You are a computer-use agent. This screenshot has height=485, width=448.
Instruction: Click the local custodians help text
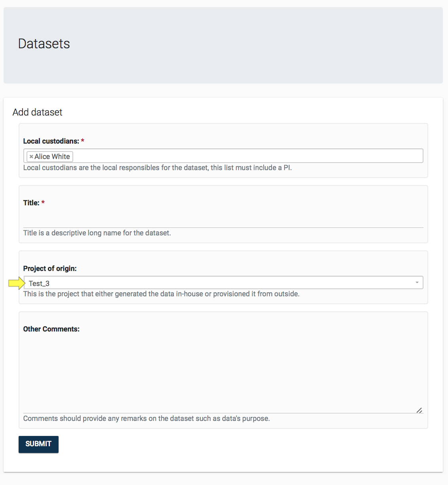tap(158, 168)
